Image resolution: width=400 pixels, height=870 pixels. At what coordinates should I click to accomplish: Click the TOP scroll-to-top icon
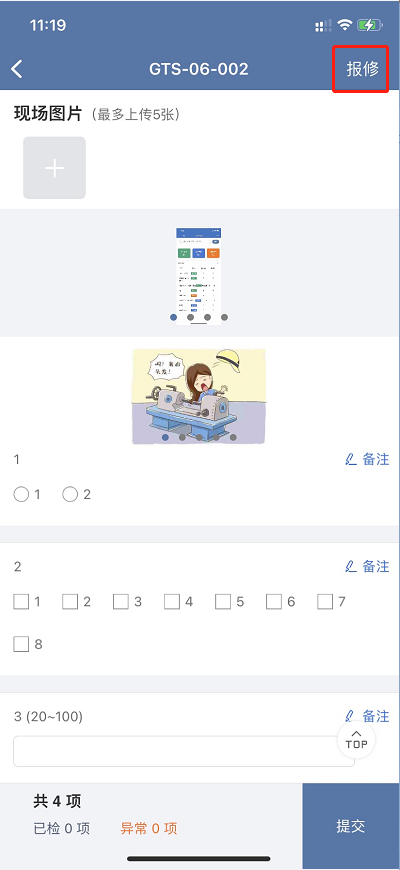tap(356, 740)
